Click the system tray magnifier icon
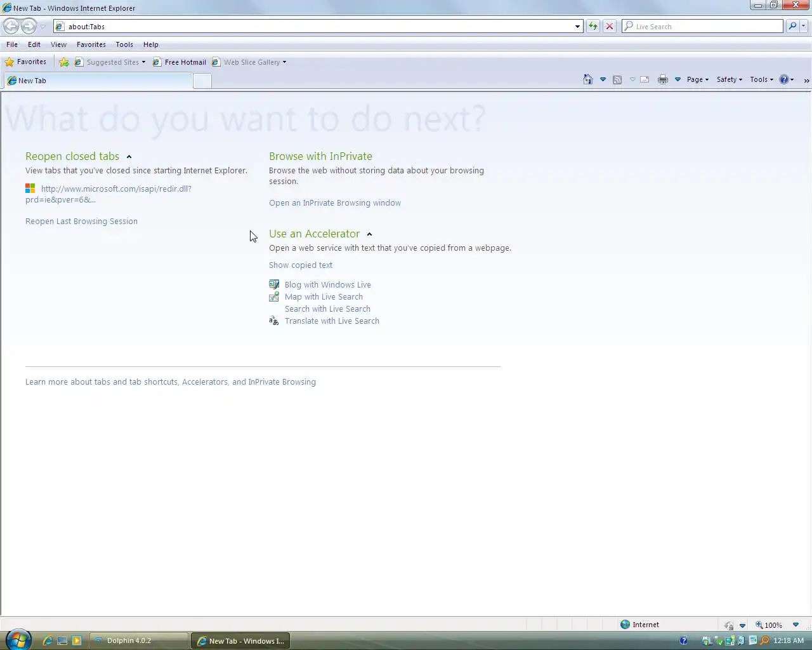812x650 pixels. (x=764, y=640)
